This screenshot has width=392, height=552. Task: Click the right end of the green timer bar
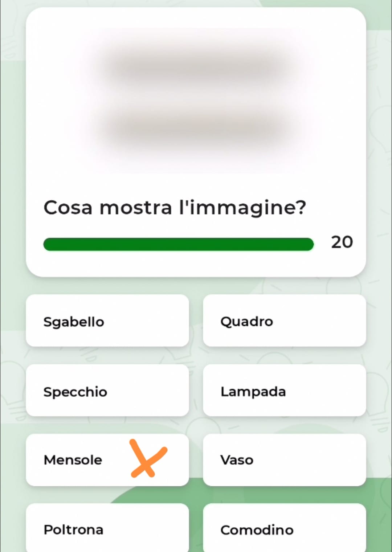(309, 244)
